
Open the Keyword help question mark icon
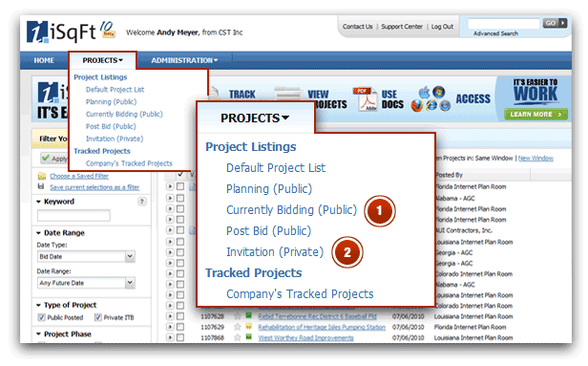pos(142,202)
